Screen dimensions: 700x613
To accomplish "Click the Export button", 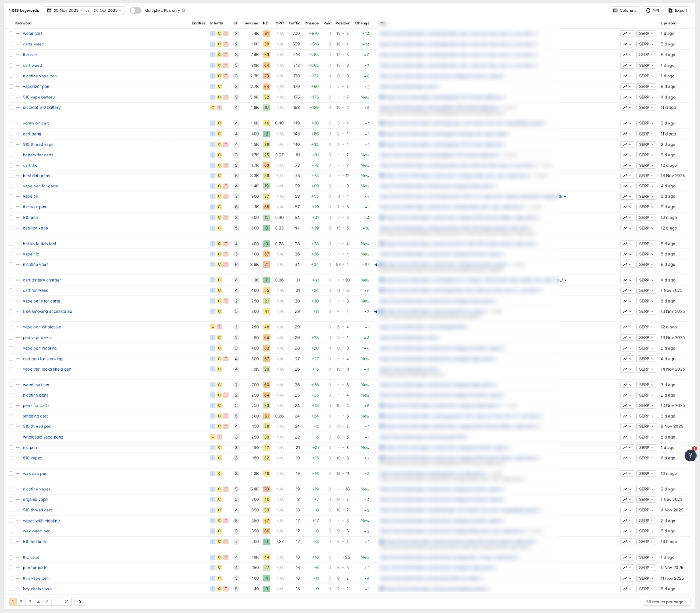I will pos(677,11).
